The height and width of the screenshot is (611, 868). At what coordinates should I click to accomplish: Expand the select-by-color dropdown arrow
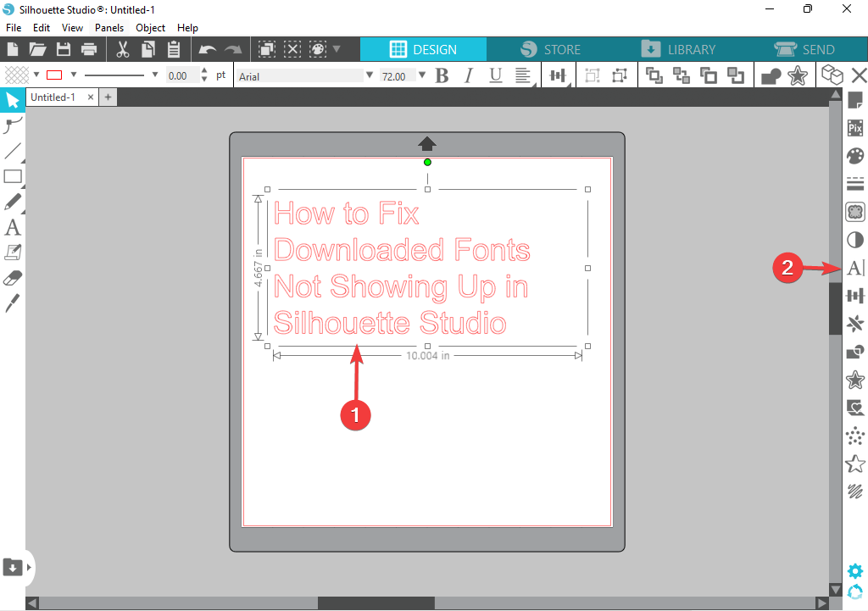336,49
